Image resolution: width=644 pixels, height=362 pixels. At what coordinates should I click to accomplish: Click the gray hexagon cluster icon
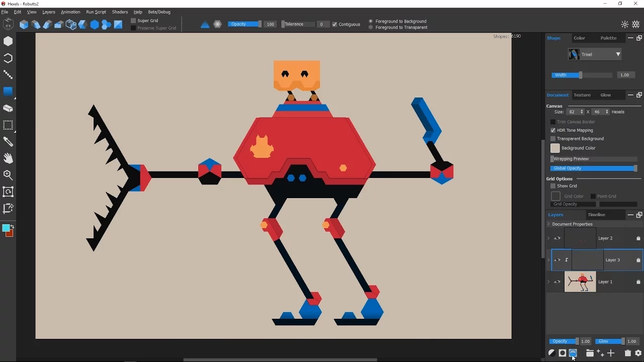coord(217,24)
